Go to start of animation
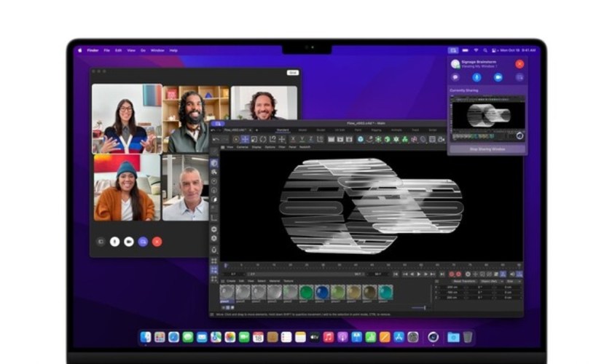Image resolution: width=612 pixels, height=364 pixels. tap(396, 274)
